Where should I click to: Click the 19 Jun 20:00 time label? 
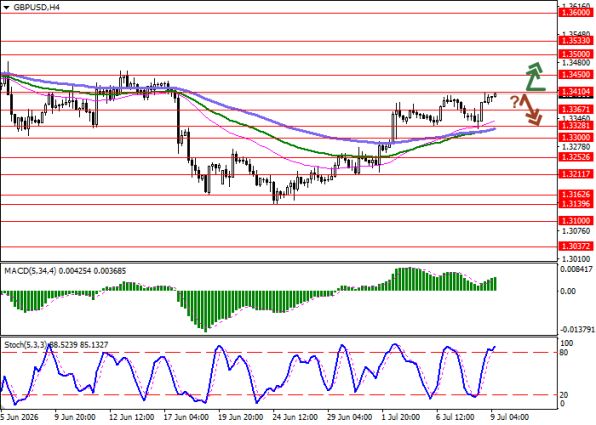tap(241, 417)
